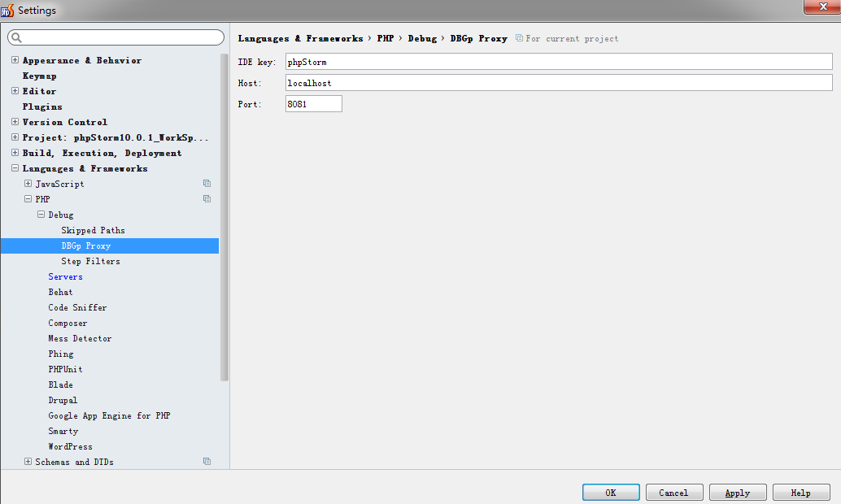Expand the Project phpStorm10.0.1_WorkSp node

point(15,137)
